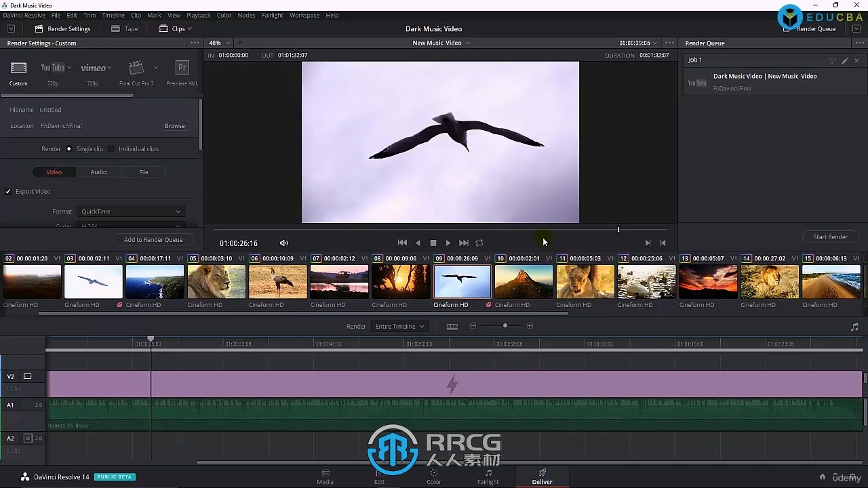Play the viewer forward

pos(448,243)
